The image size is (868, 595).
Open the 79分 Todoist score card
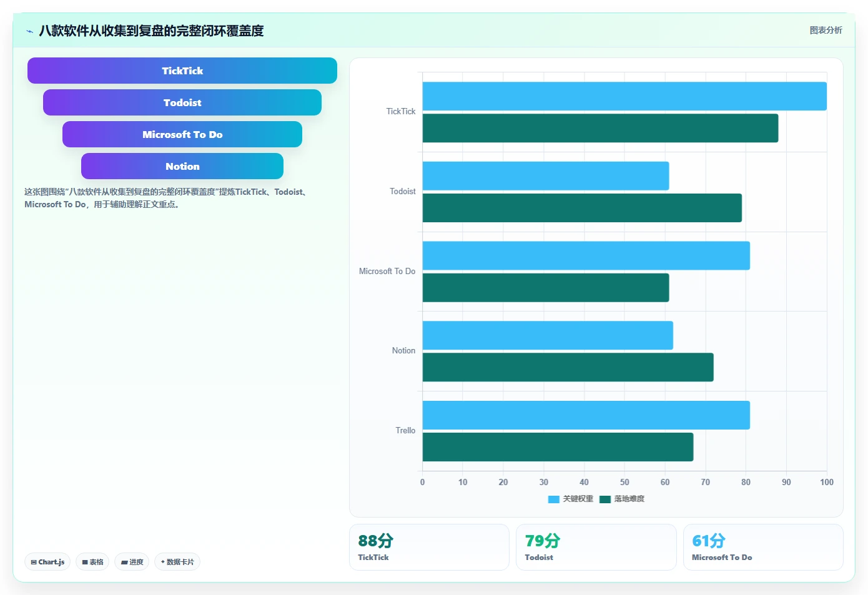(596, 547)
